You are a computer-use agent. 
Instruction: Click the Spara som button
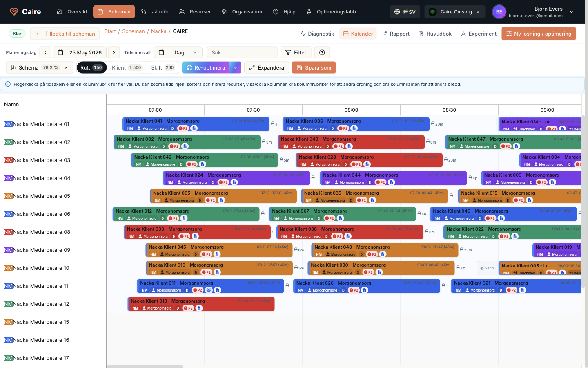314,67
